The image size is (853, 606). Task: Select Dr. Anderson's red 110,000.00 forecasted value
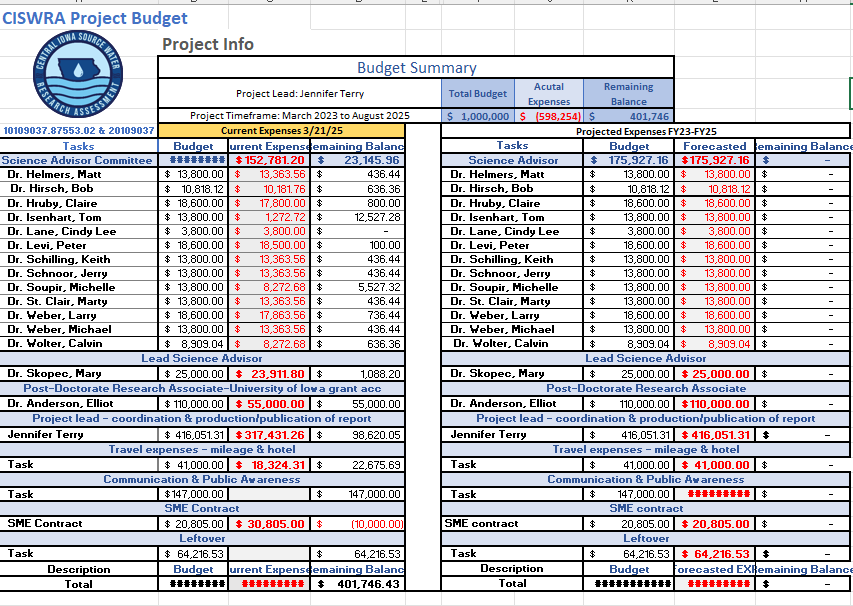point(714,404)
